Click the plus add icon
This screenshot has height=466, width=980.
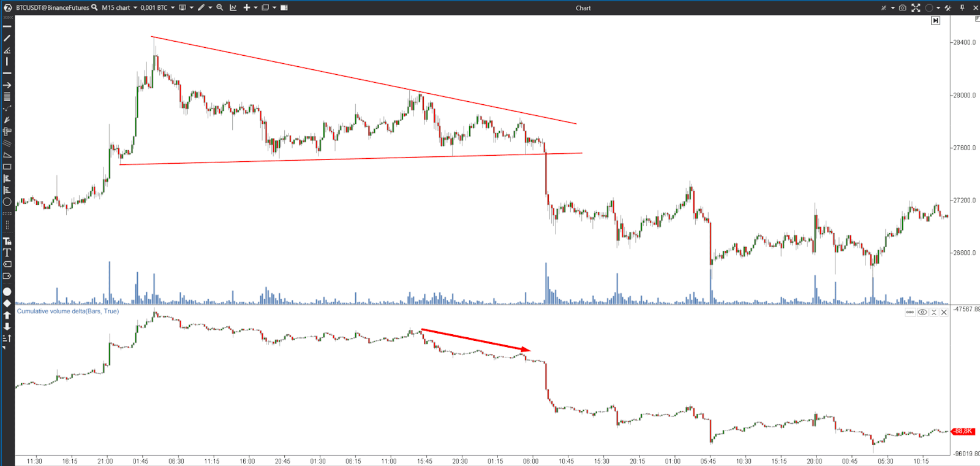tap(246, 7)
